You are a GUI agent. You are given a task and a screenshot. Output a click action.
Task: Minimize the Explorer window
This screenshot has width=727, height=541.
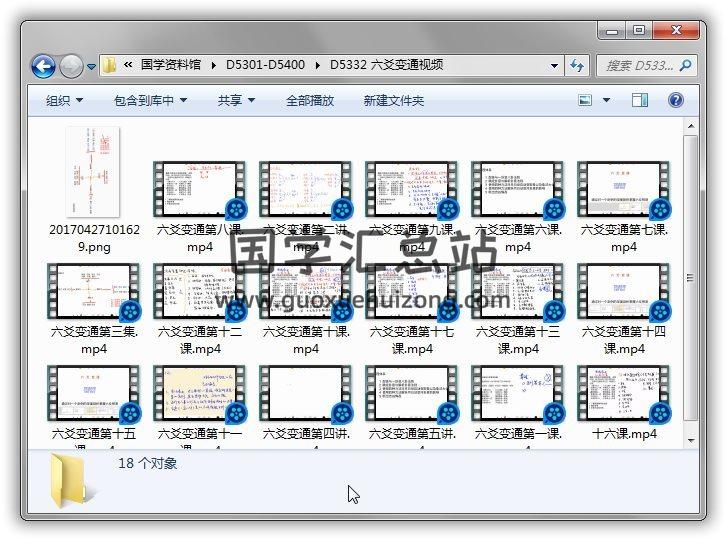[612, 31]
